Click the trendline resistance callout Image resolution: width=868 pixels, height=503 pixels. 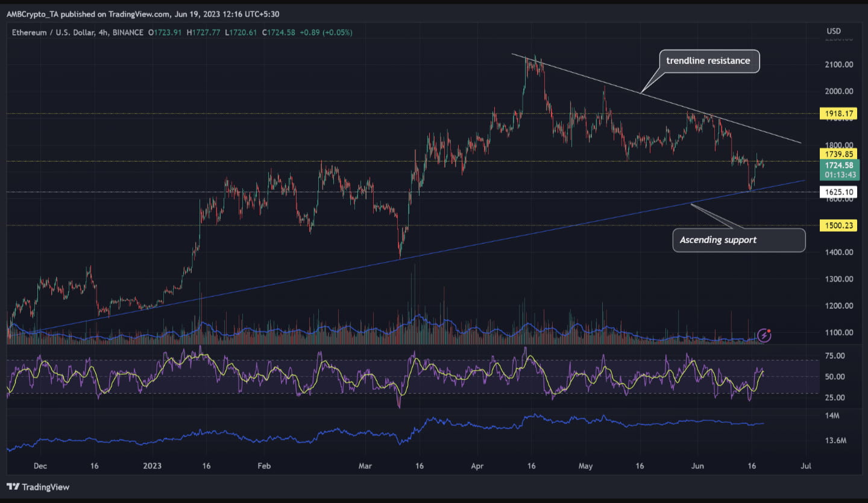tap(708, 61)
